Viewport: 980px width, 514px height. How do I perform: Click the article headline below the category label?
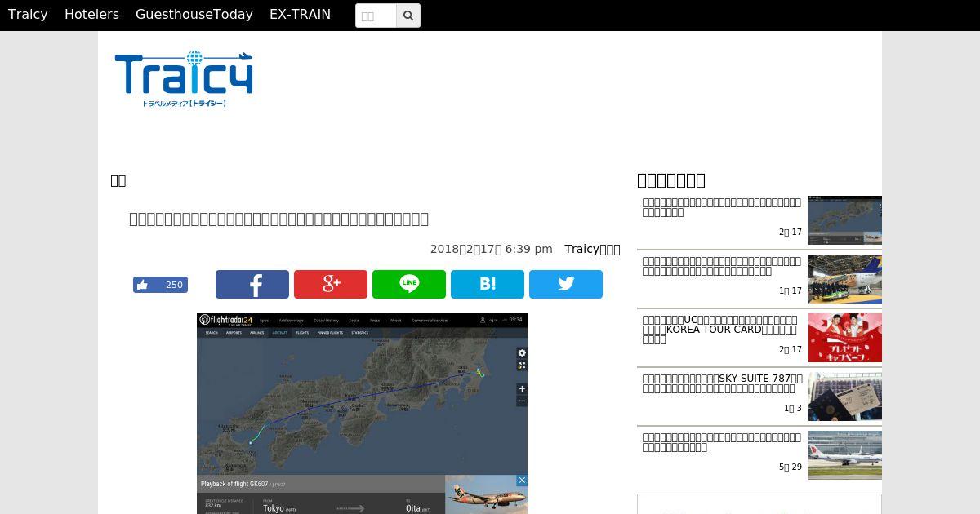click(x=278, y=219)
